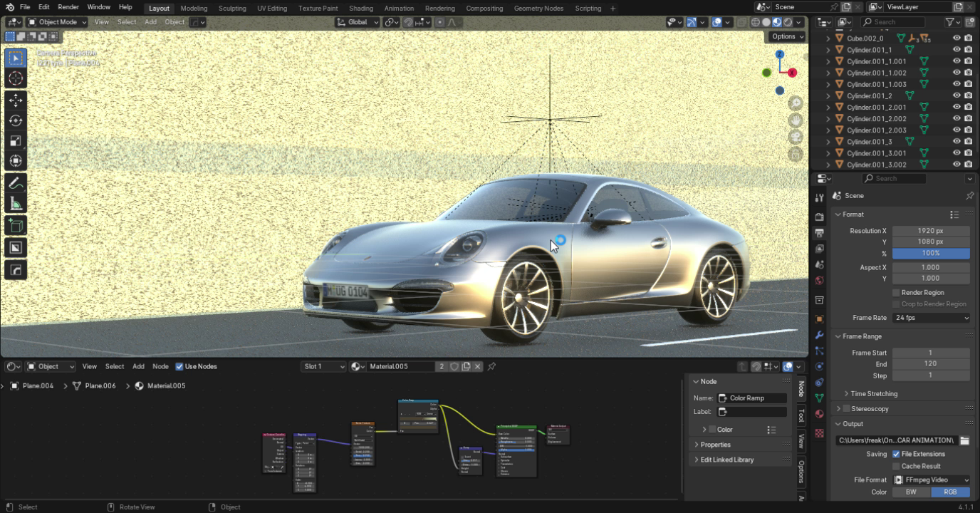
Task: Open Object Mode dropdown
Action: tap(57, 22)
